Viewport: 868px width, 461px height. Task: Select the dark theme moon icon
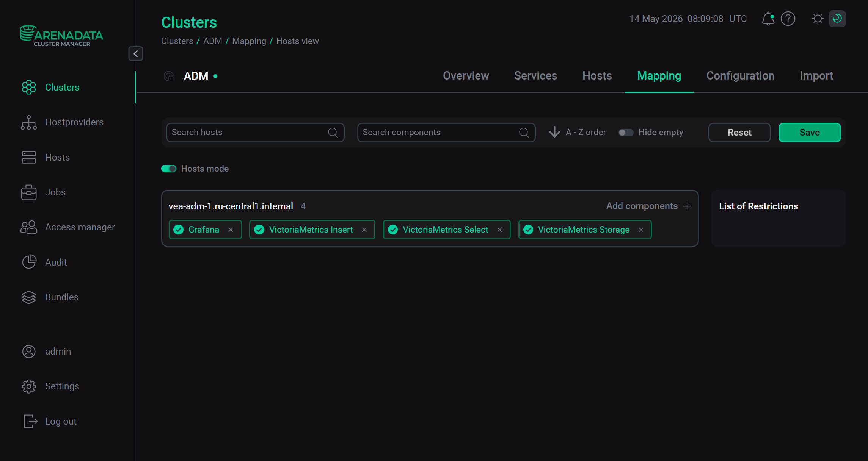(837, 19)
